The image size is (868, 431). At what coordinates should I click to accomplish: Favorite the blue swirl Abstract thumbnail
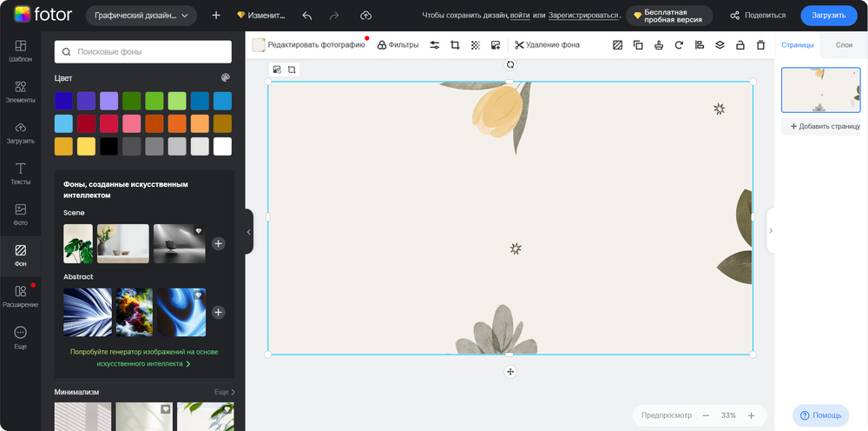point(199,295)
